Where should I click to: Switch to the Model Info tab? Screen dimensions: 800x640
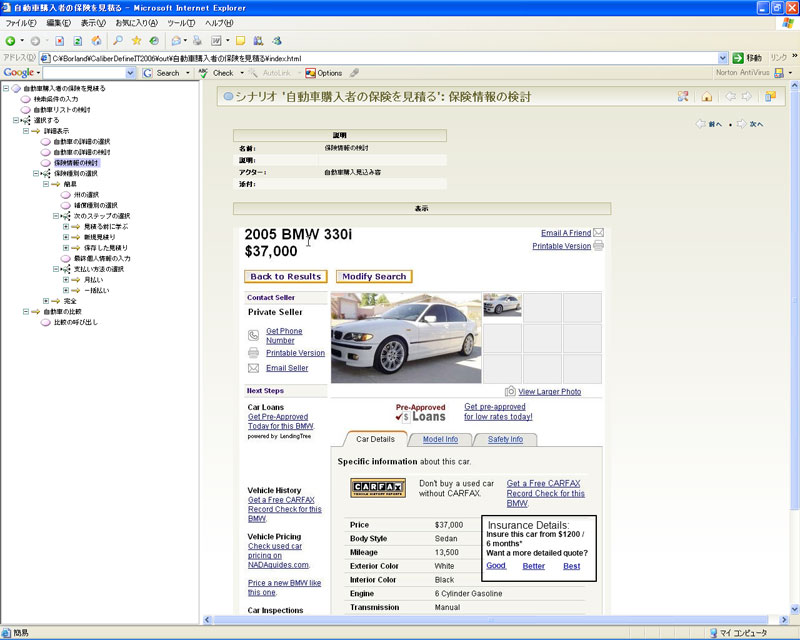point(440,439)
